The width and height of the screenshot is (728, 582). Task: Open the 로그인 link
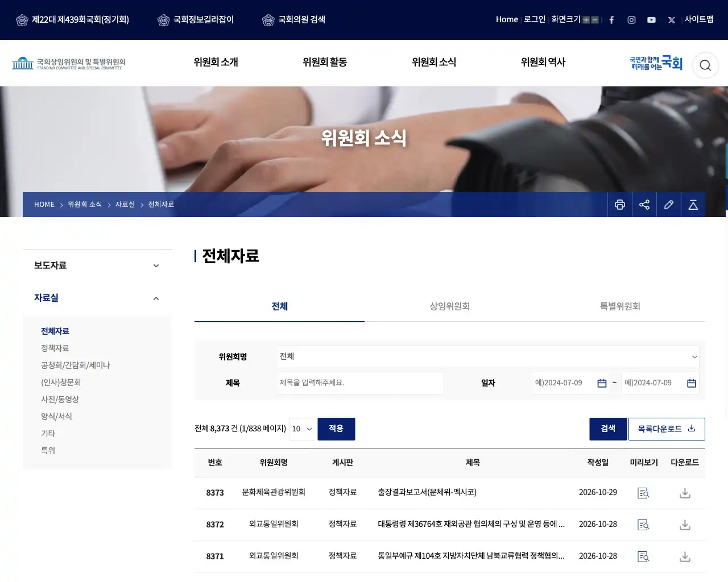coord(535,19)
